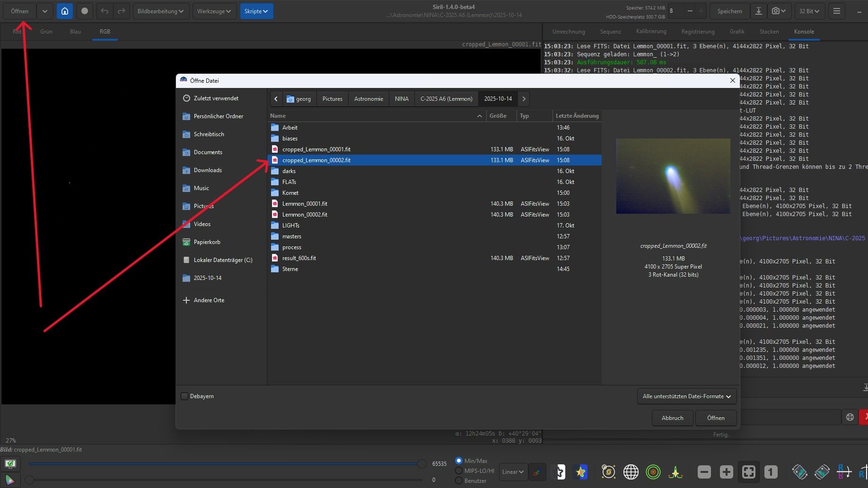868x488 pixels.
Task: Click the Abbruch button in dialog
Action: coord(672,418)
